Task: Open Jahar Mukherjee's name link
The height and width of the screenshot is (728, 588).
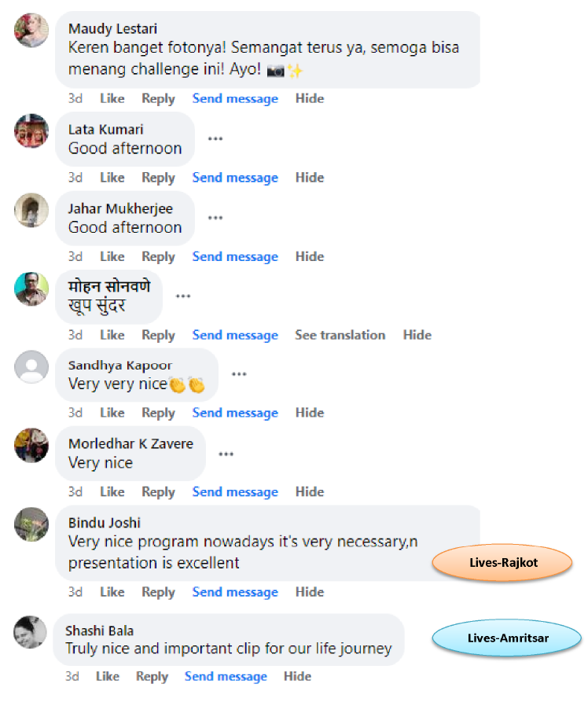Action: click(x=120, y=208)
